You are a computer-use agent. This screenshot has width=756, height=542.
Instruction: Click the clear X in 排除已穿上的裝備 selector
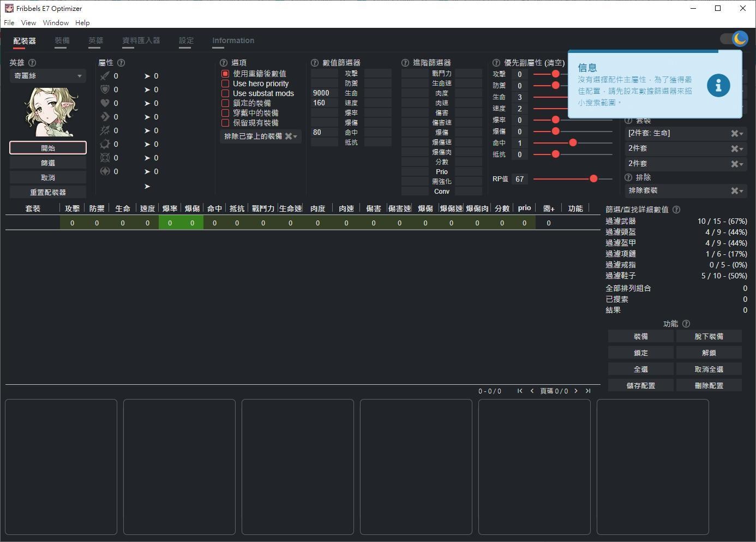coord(289,136)
